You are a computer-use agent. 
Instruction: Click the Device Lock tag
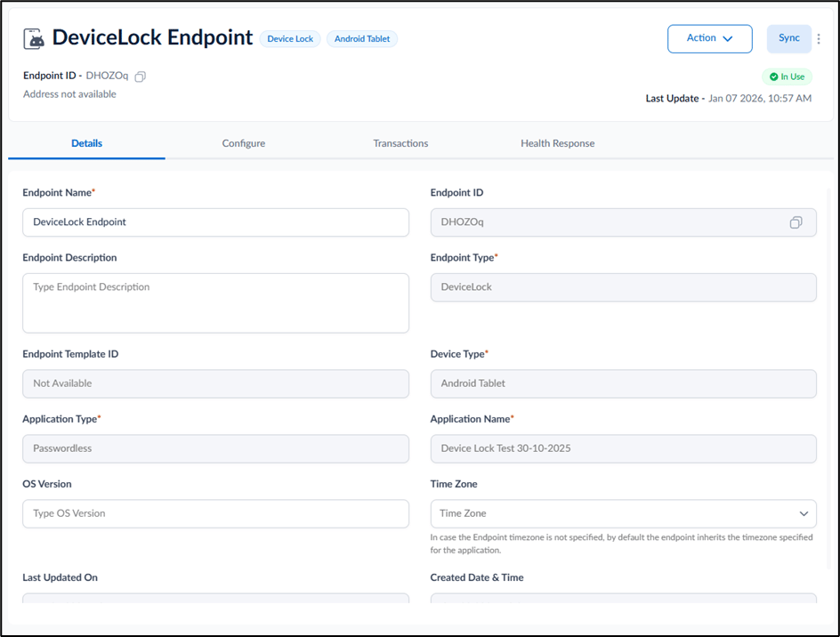click(x=290, y=39)
